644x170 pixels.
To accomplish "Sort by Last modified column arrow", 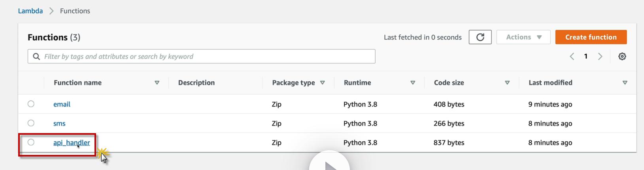I will [625, 83].
